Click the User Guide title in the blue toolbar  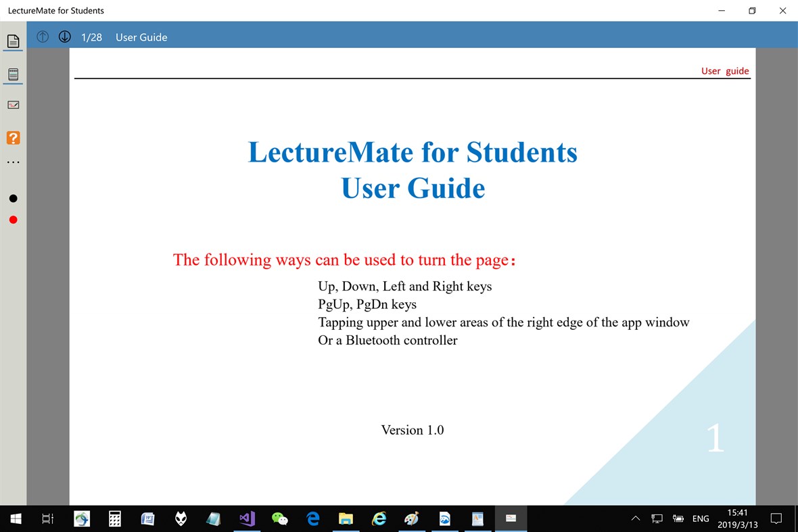[141, 37]
